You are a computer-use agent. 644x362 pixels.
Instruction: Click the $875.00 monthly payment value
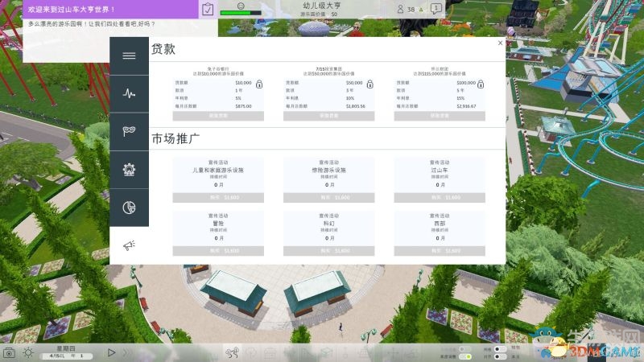243,106
